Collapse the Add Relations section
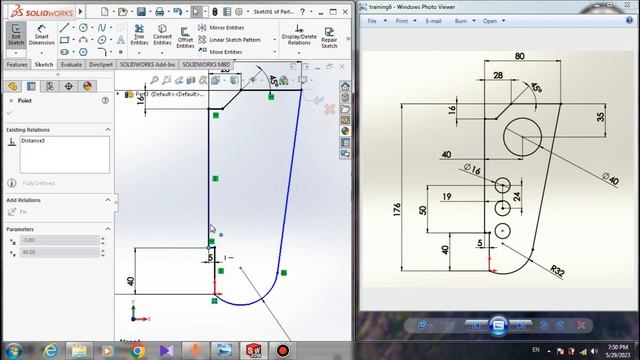 pos(108,200)
